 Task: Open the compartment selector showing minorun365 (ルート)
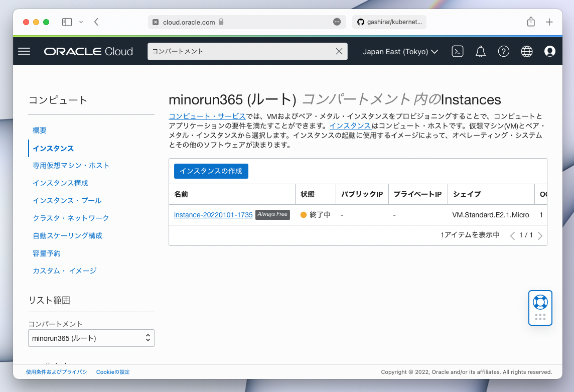(91, 338)
